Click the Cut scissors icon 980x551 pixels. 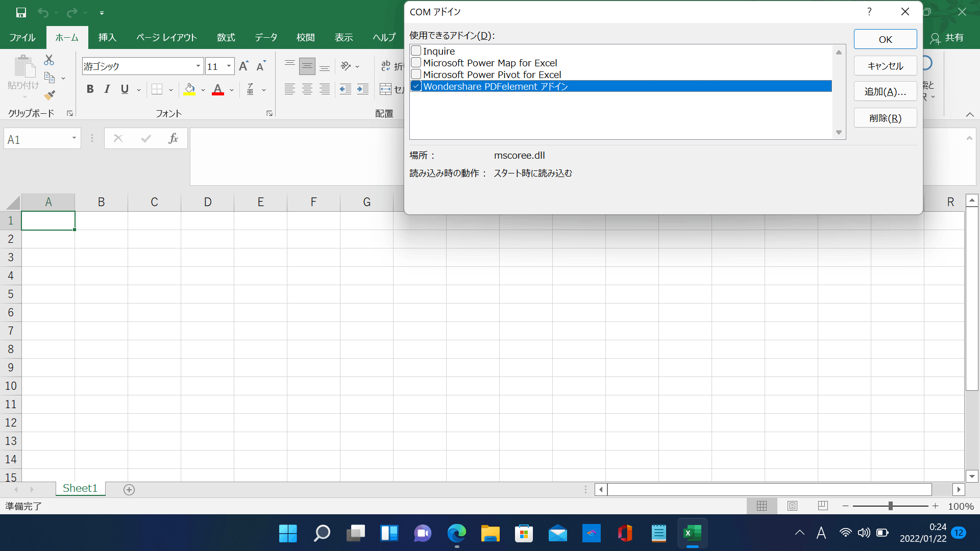click(x=49, y=60)
